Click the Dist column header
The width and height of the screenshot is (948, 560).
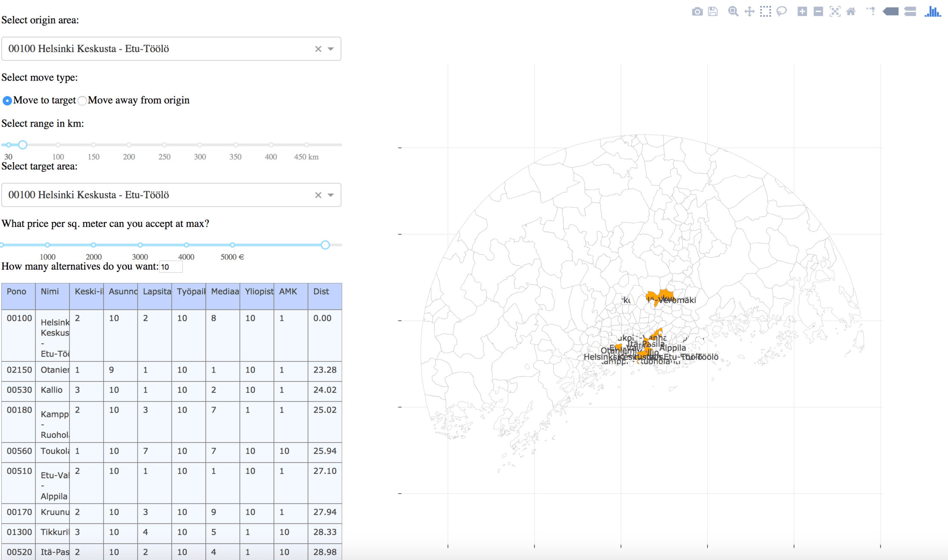point(321,292)
